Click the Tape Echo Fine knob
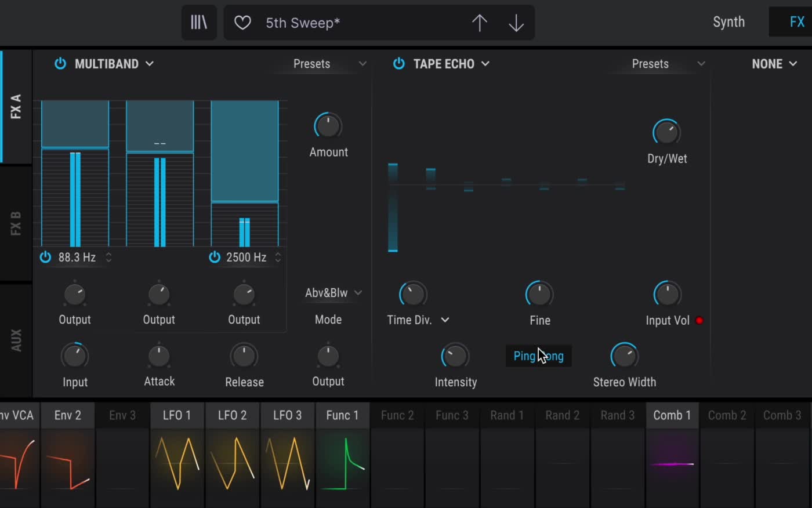This screenshot has height=508, width=812. coord(539,295)
